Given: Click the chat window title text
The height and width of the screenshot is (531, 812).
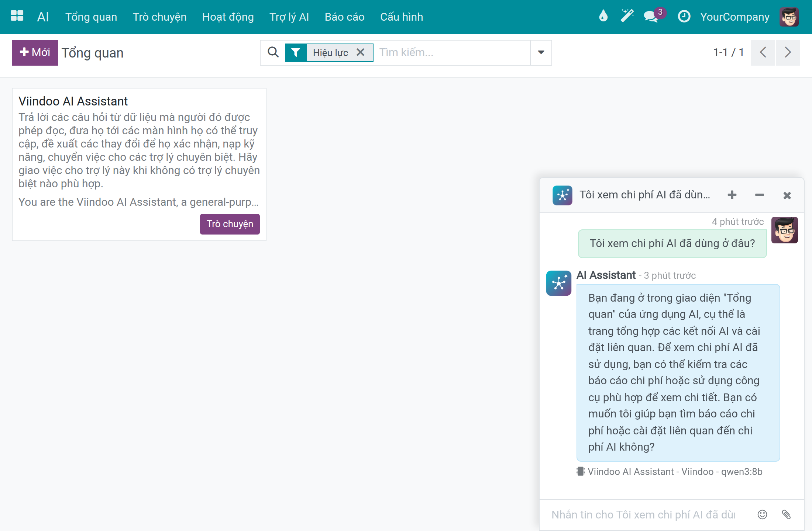Looking at the screenshot, I should [x=644, y=195].
